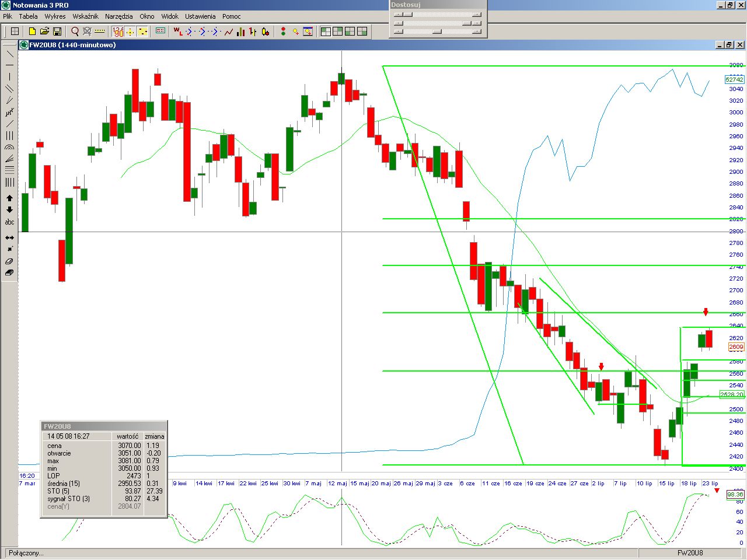
Task: Open the Narzędzia menu
Action: click(x=118, y=16)
